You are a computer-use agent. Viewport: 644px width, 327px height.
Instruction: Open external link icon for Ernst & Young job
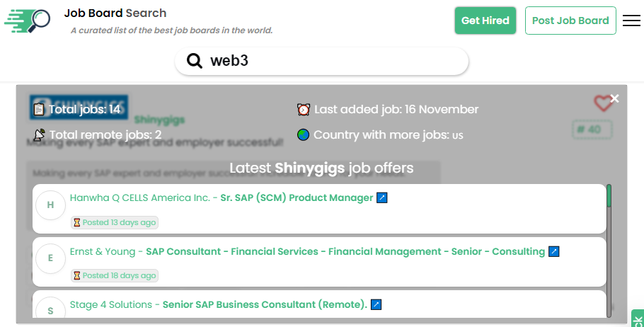click(554, 251)
